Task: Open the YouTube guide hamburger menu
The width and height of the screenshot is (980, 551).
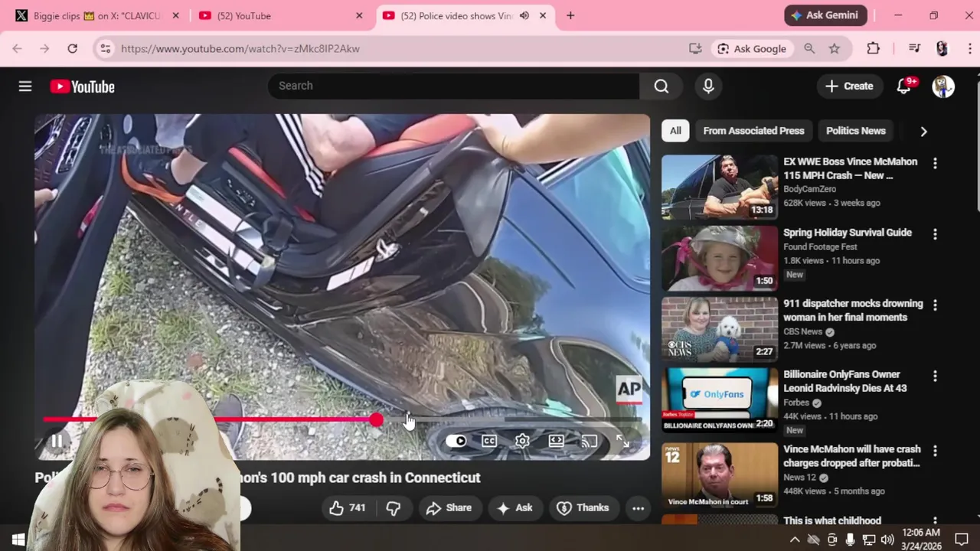Action: (x=25, y=86)
